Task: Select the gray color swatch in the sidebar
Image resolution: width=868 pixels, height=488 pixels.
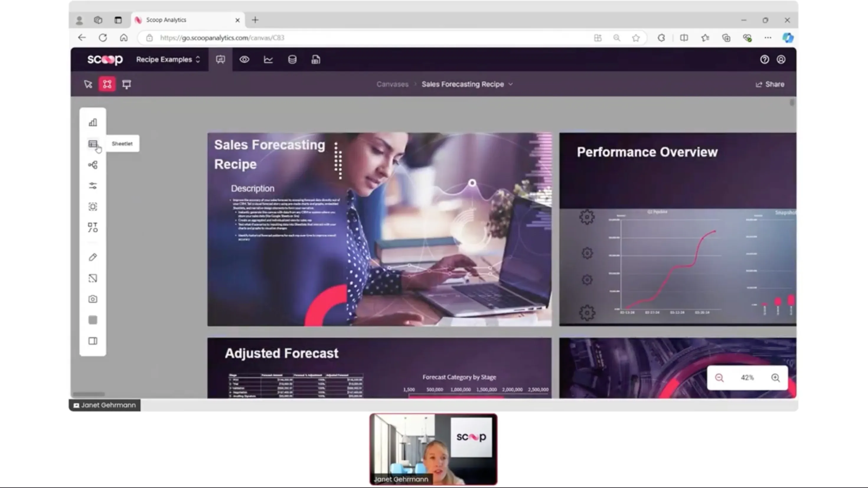Action: [x=93, y=320]
